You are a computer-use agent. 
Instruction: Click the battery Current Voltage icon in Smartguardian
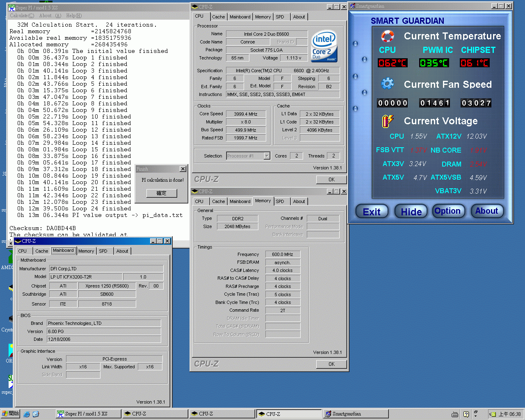point(387,121)
